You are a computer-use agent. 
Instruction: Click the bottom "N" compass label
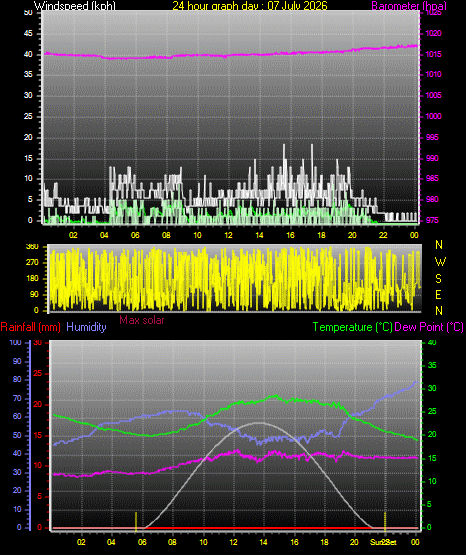439,311
